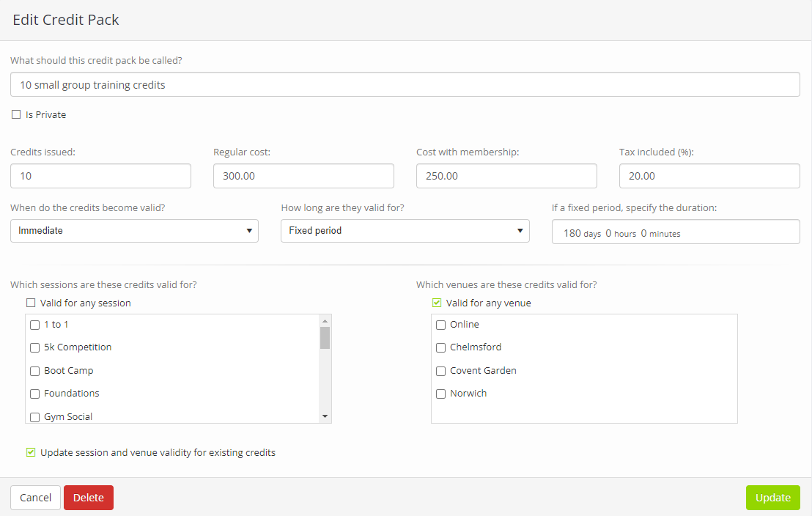812x516 pixels.
Task: Click 'What should this credit pack be called?' label
Action: (x=96, y=61)
